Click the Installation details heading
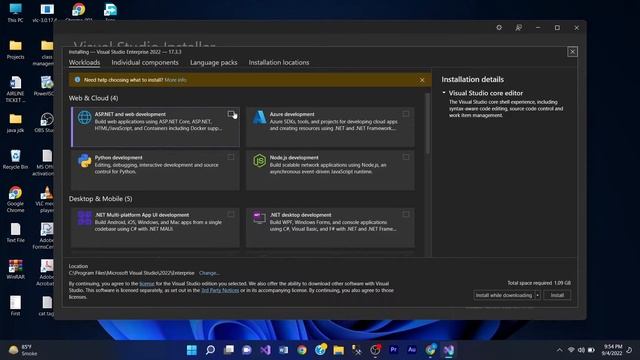This screenshot has width=640, height=360. tap(473, 79)
